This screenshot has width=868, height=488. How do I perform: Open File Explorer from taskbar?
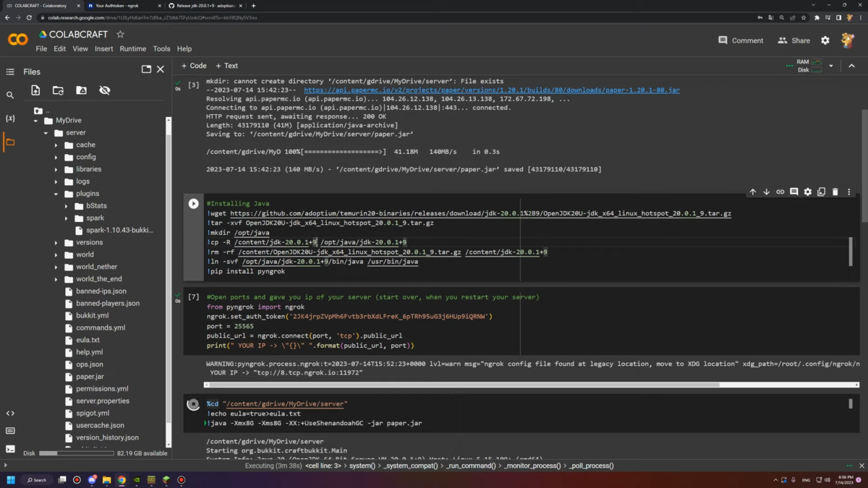click(106, 480)
